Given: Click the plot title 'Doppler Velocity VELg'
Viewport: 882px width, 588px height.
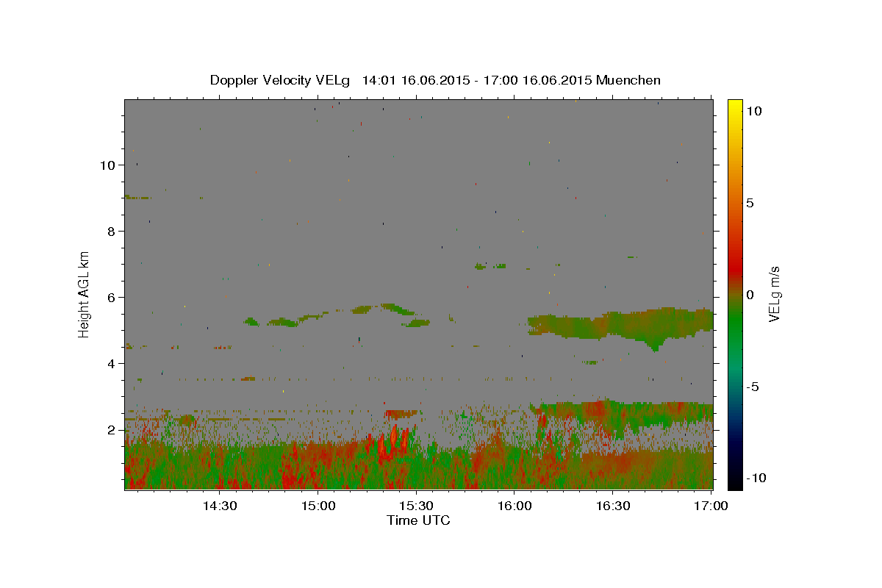Looking at the screenshot, I should (280, 80).
